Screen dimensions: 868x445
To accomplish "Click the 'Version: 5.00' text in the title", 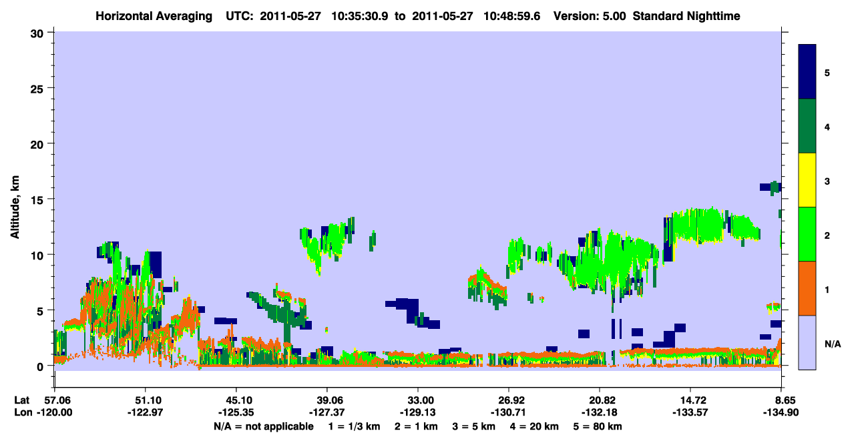I will point(590,16).
